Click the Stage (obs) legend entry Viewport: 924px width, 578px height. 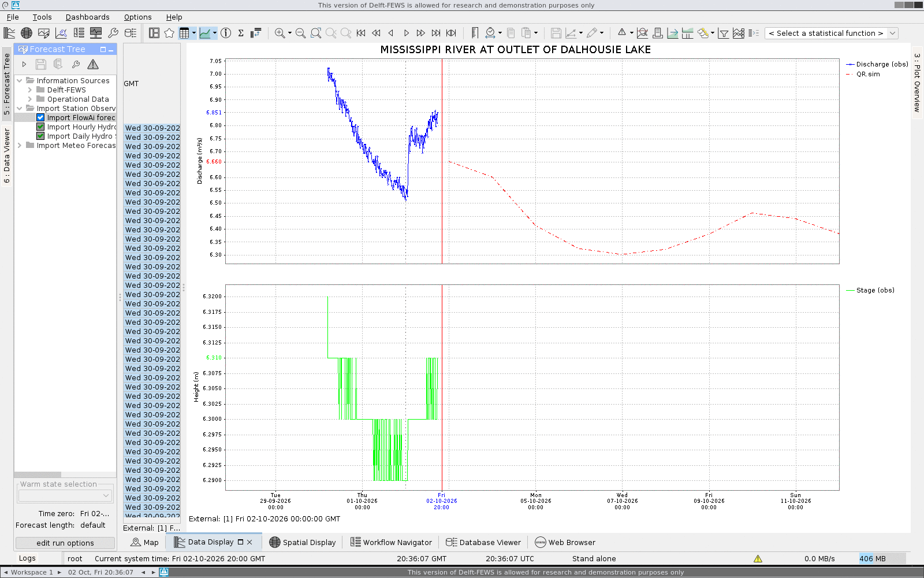click(x=870, y=290)
